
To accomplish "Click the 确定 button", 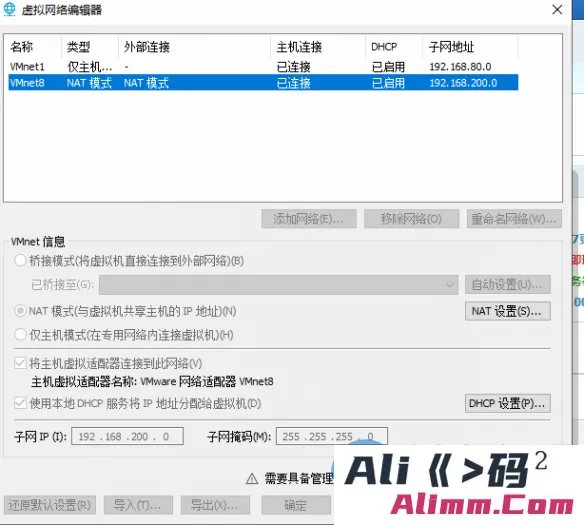I will [x=296, y=505].
